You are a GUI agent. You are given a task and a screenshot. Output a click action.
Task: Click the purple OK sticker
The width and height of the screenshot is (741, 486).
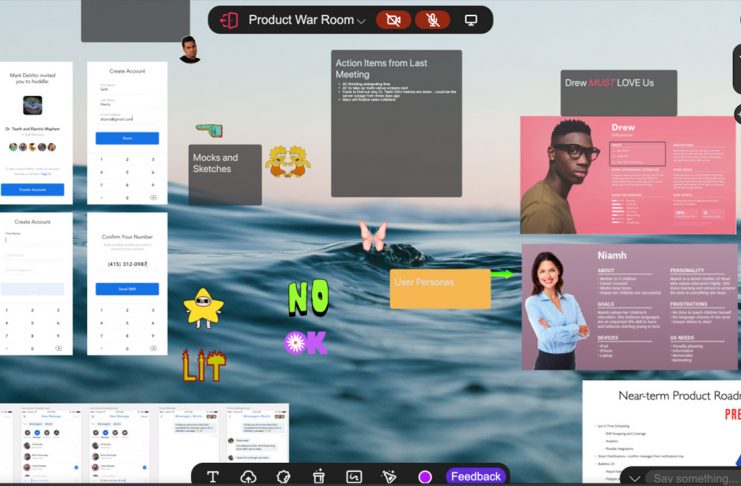coord(305,343)
